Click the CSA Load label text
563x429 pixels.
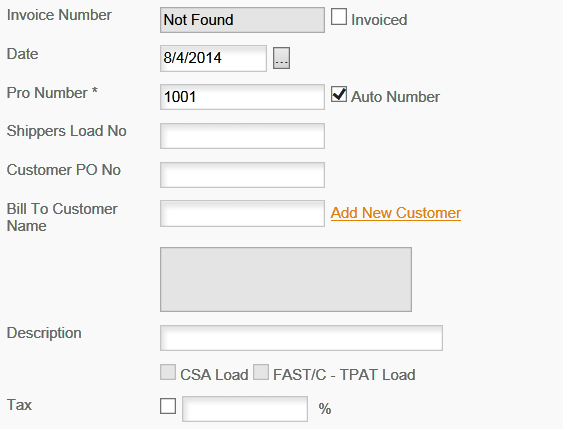214,375
